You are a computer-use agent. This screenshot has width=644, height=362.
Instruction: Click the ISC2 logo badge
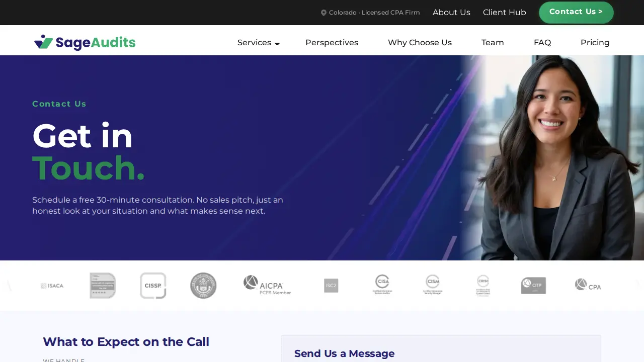click(331, 286)
